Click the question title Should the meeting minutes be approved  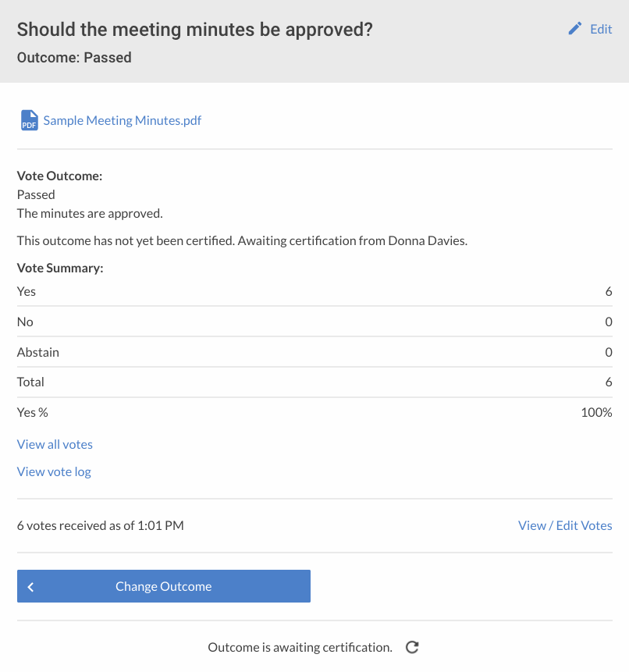[194, 29]
